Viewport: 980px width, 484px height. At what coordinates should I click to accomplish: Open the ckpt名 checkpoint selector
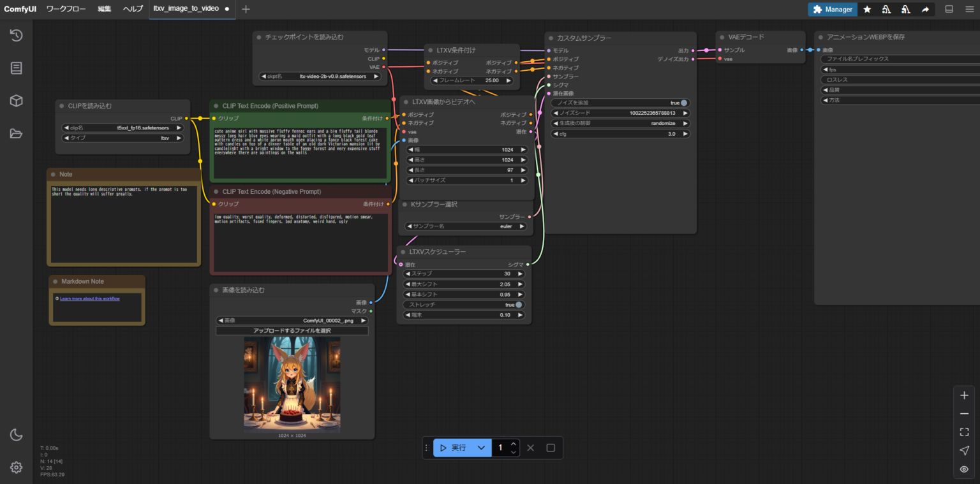tap(320, 77)
